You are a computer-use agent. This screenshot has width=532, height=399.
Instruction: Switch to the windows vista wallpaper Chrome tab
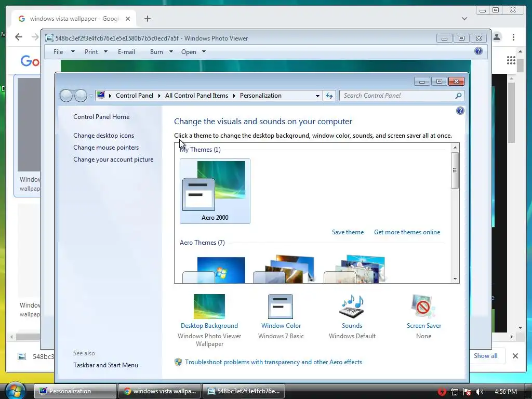(x=74, y=19)
